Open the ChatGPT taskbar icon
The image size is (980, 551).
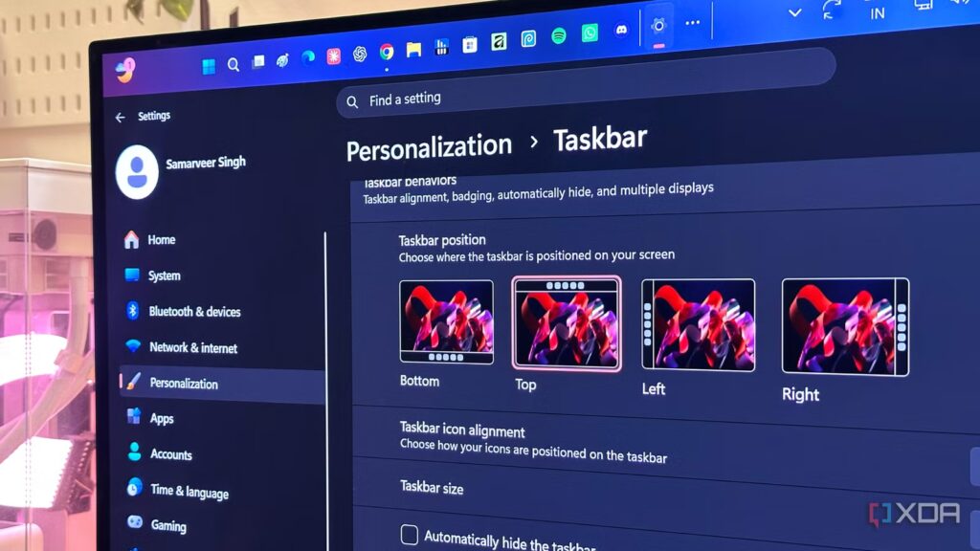360,55
